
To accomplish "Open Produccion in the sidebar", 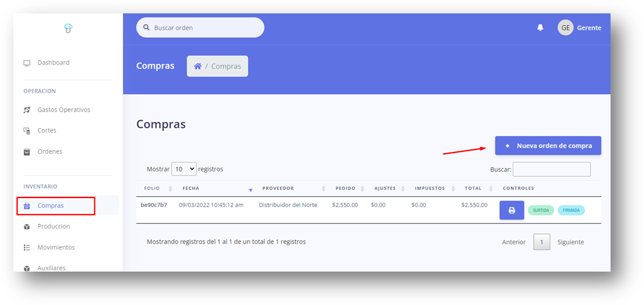I will click(x=54, y=227).
